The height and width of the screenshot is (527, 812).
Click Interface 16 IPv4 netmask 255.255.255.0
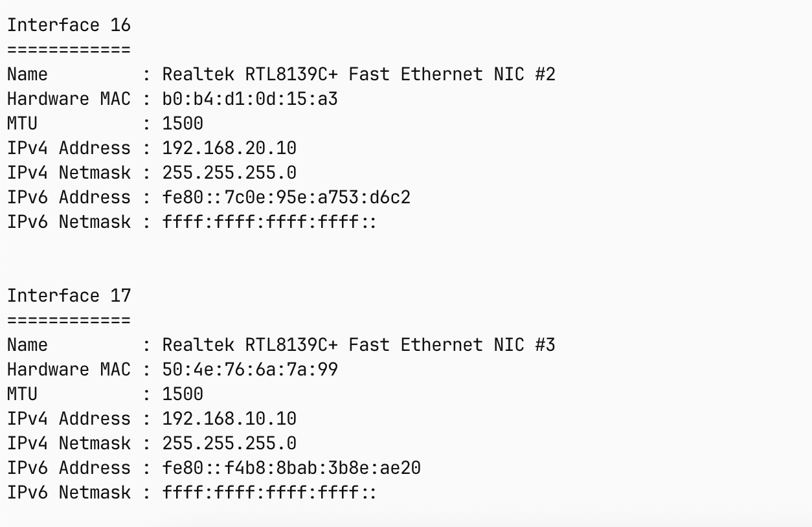[x=229, y=173]
